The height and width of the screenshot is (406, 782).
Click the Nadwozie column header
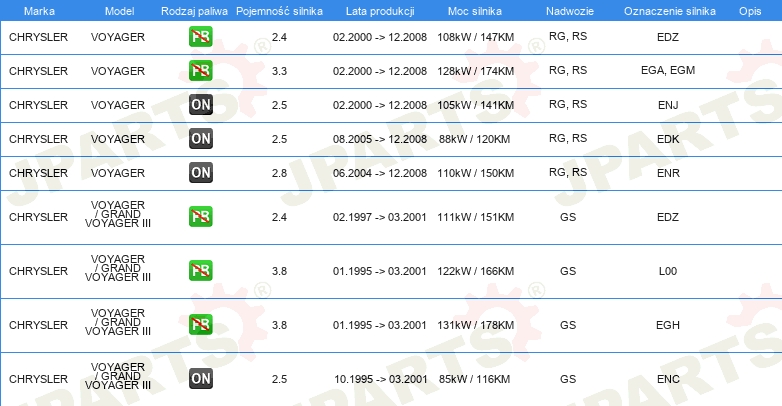(x=570, y=11)
